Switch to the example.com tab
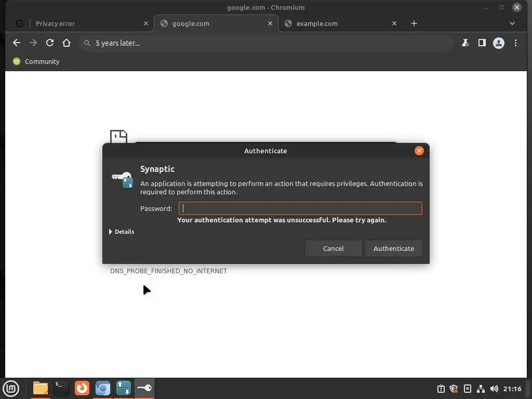Viewport: 532px width, 399px height. coord(341,23)
